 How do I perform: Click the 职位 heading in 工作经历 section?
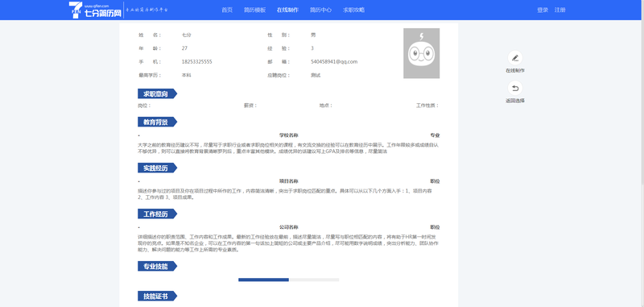pyautogui.click(x=435, y=227)
